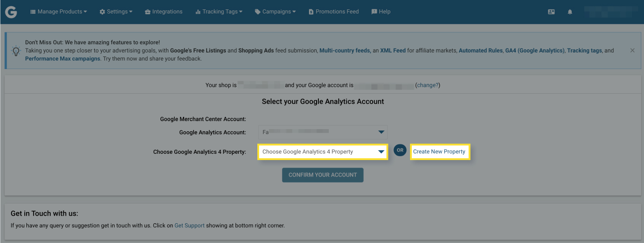Open the Tracking Tags menu
The width and height of the screenshot is (644, 243).
219,12
